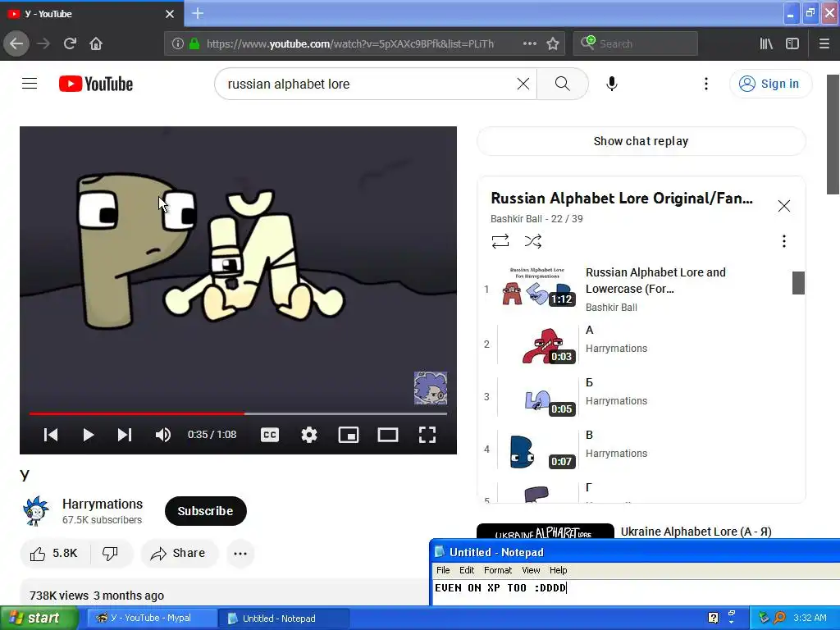Open Ukraine Alphabet Lore suggested video

(x=696, y=532)
